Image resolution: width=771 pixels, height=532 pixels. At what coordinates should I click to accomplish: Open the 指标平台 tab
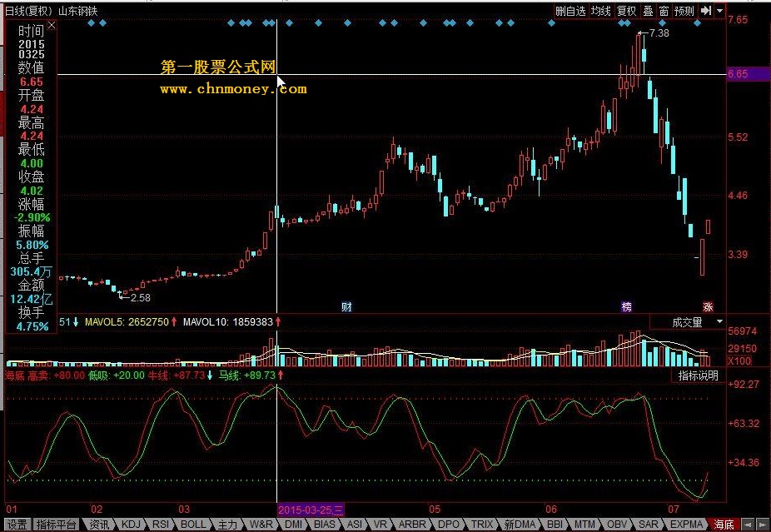56,525
